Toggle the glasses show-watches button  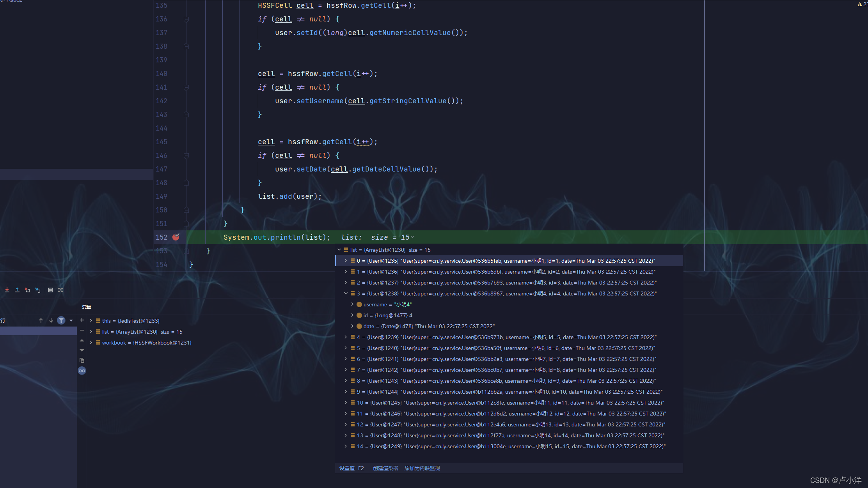82,371
